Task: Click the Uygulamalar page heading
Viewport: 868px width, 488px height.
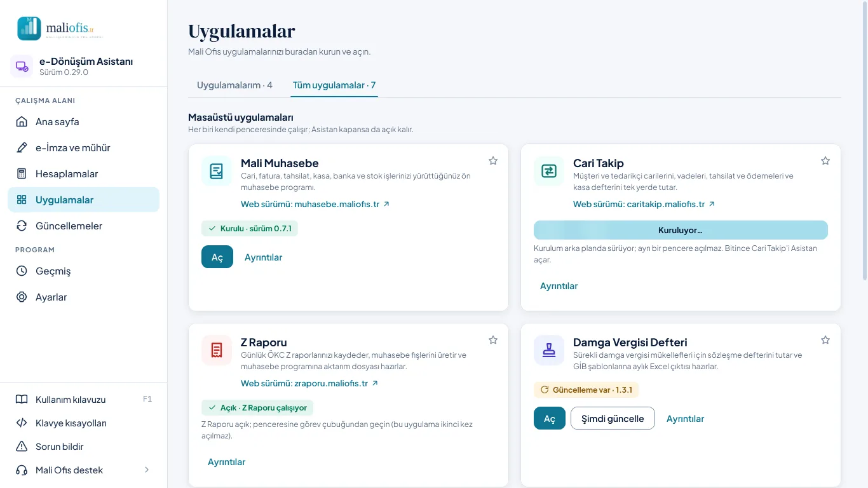Action: (241, 31)
